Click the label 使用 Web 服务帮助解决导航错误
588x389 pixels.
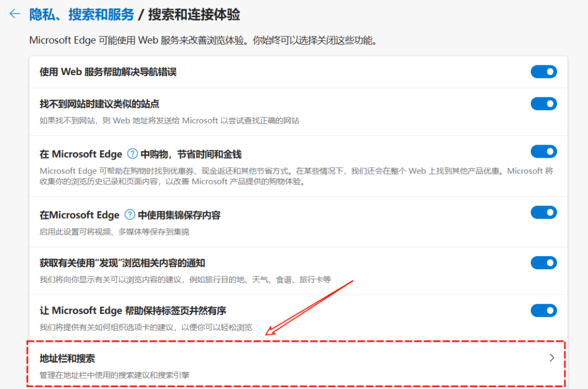(108, 72)
